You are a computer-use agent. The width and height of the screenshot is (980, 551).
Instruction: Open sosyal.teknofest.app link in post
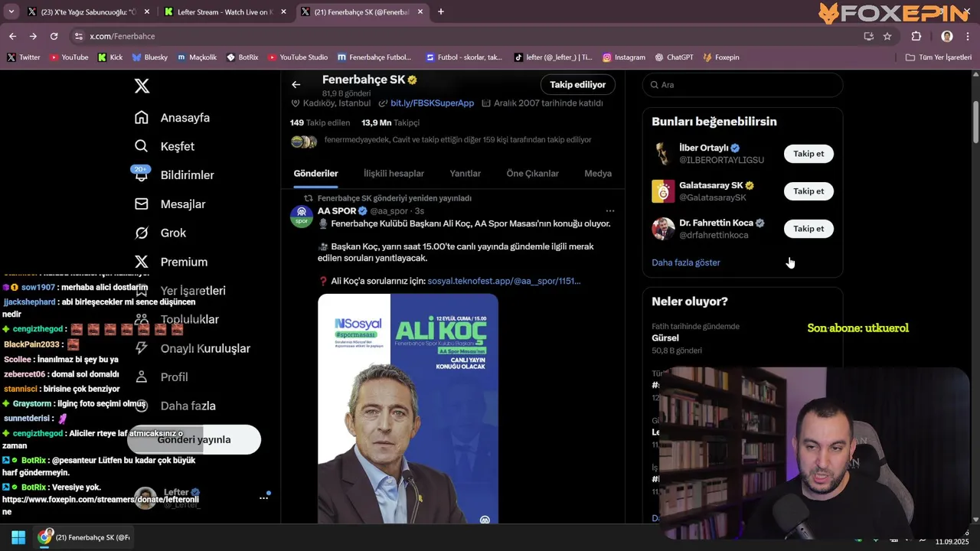pyautogui.click(x=504, y=281)
